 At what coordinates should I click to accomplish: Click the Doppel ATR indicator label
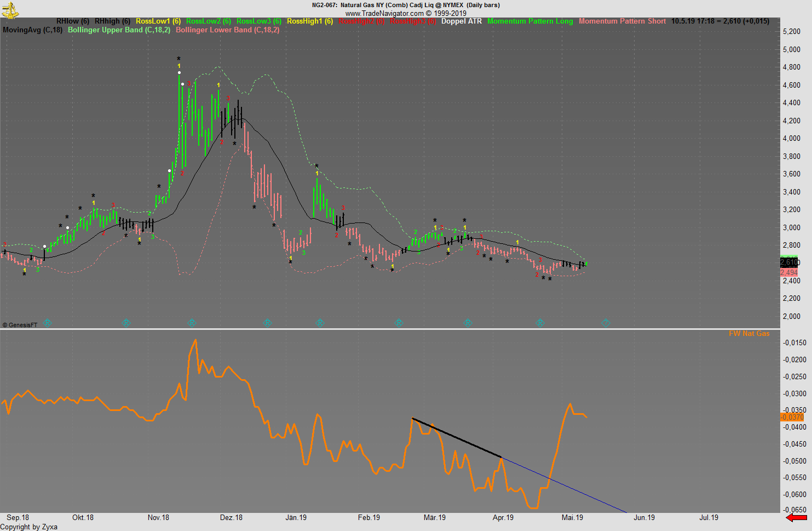pyautogui.click(x=462, y=21)
